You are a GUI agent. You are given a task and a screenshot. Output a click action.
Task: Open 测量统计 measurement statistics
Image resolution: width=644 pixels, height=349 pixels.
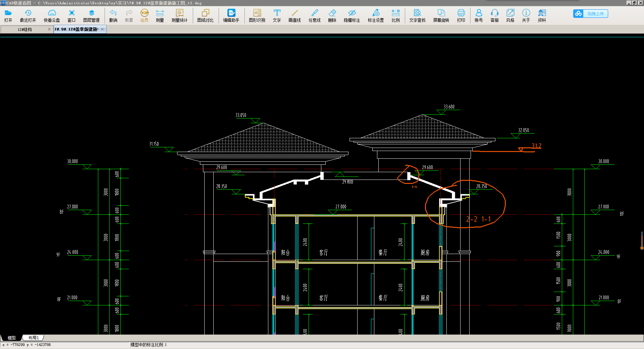pyautogui.click(x=179, y=16)
